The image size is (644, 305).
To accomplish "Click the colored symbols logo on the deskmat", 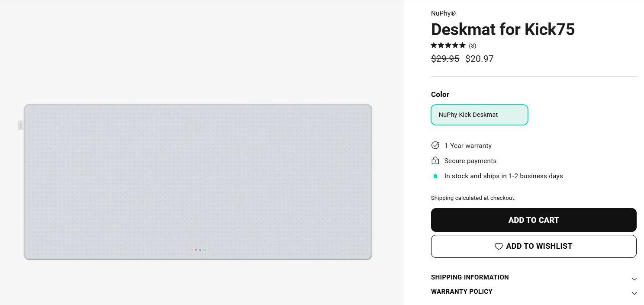I will [x=198, y=250].
